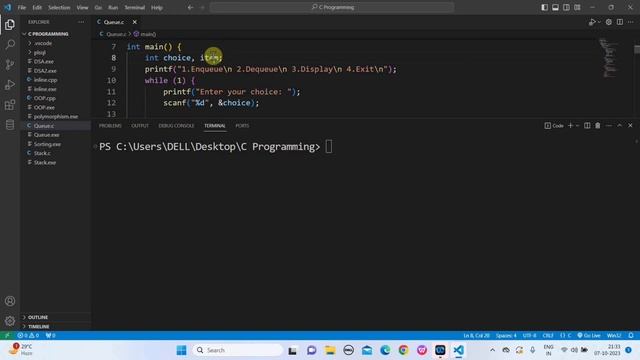Open the Help menu
Viewport: 640px width, 360px height.
point(157,7)
